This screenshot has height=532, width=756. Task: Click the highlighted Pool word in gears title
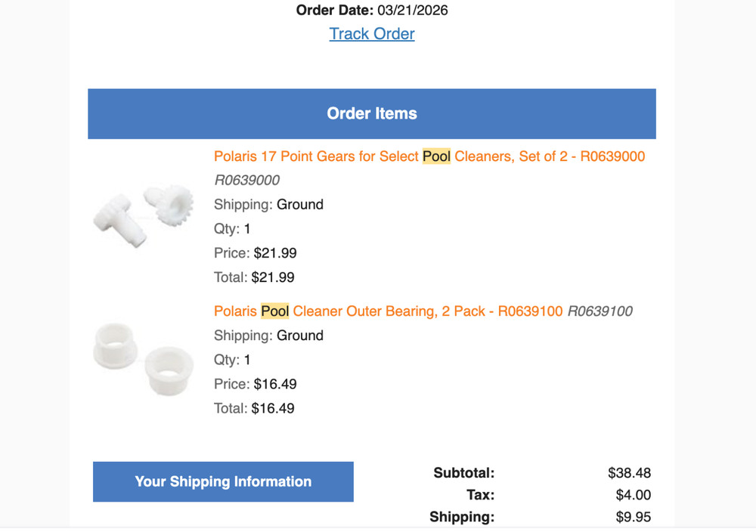point(436,156)
